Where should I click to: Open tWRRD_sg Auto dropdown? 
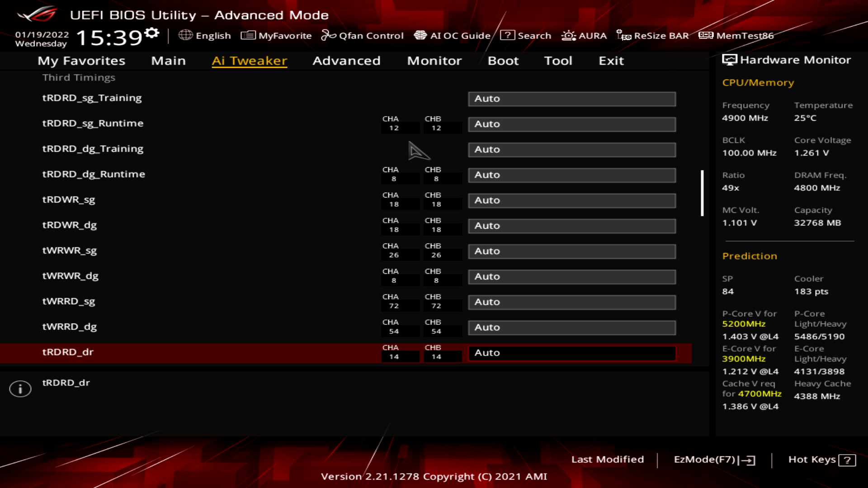572,301
